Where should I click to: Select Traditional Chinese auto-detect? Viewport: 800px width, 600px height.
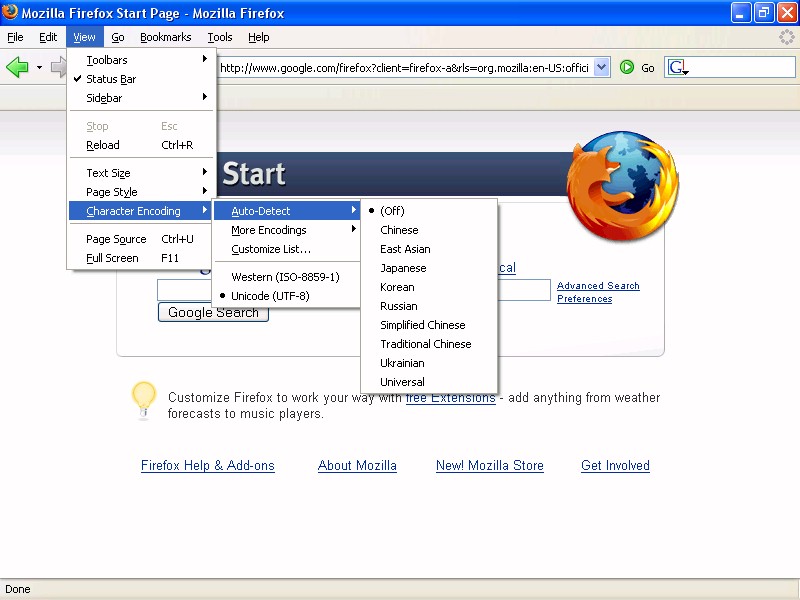429,344
